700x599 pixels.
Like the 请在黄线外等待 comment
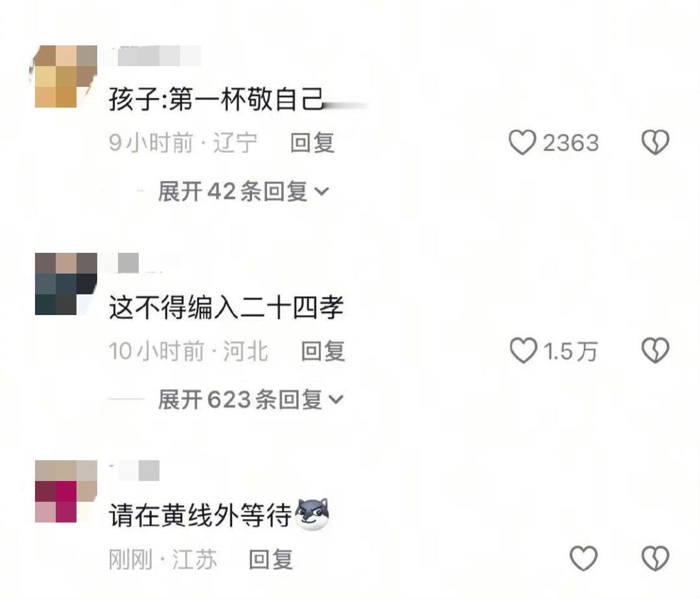click(583, 558)
